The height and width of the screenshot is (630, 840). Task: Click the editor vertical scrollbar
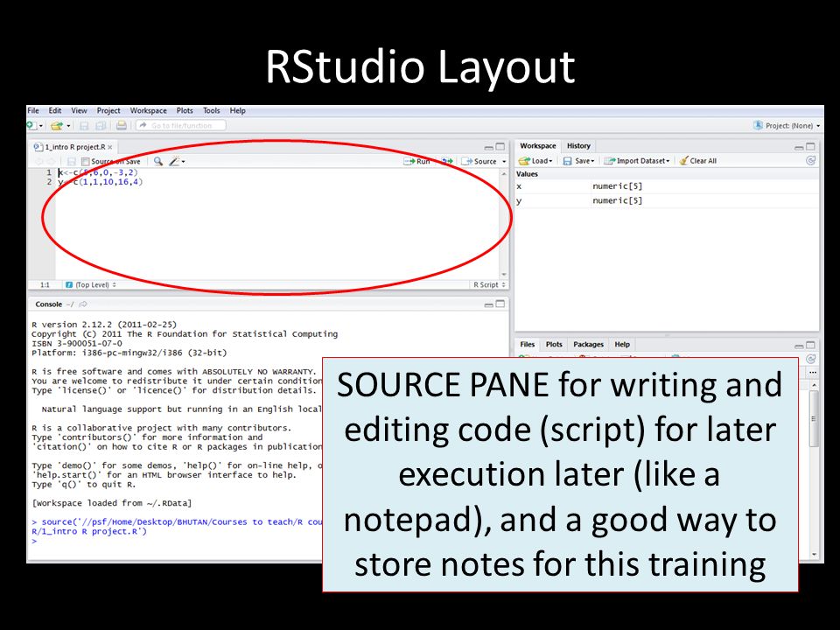504,224
